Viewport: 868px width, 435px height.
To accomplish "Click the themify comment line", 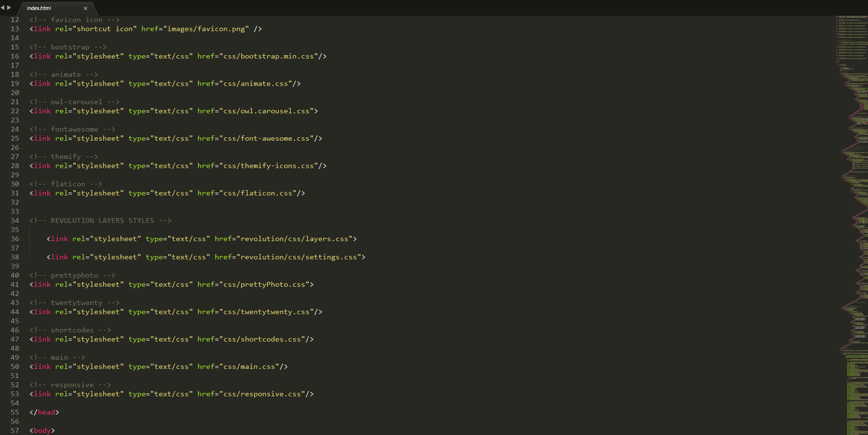I will (64, 157).
